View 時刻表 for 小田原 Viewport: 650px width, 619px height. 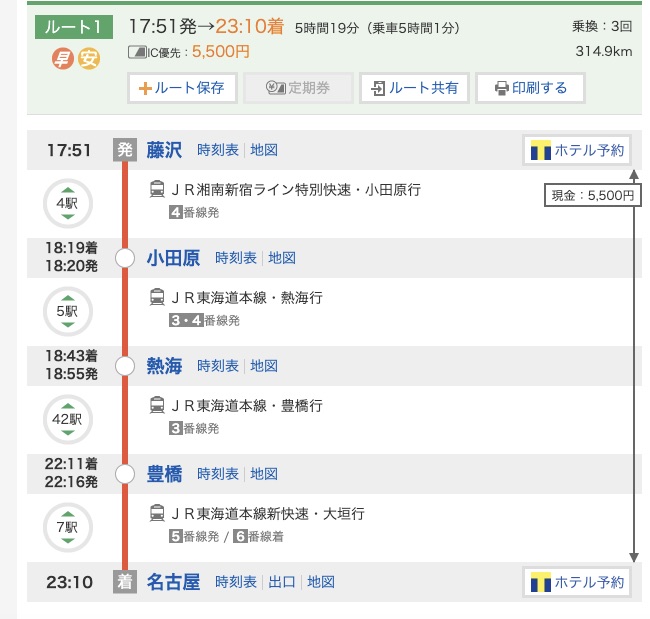coord(235,258)
